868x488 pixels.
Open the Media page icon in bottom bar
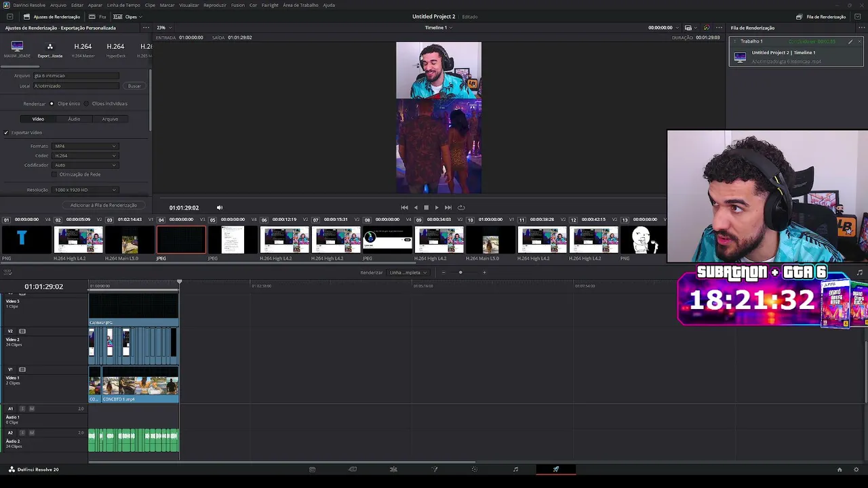tap(312, 469)
